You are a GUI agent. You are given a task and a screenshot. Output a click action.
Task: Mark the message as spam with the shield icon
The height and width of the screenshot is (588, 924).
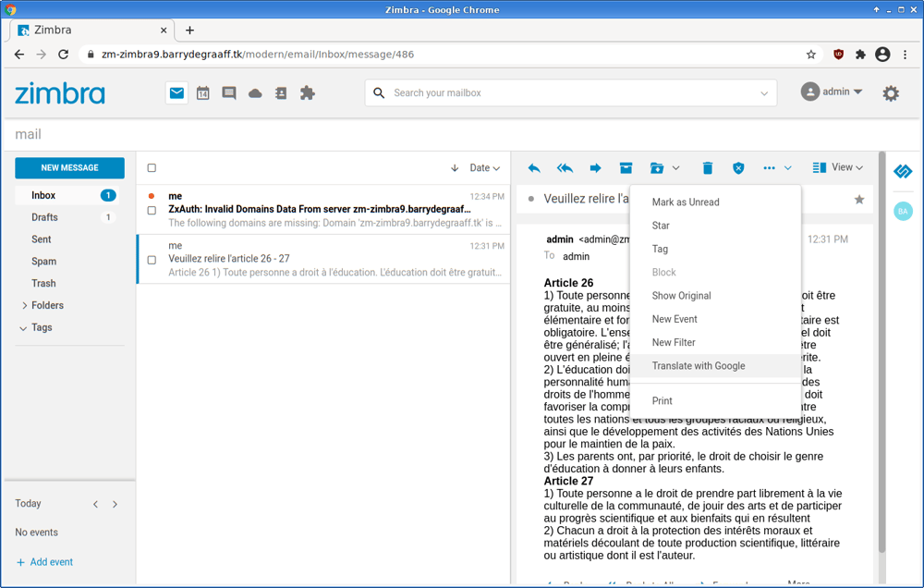[737, 167]
